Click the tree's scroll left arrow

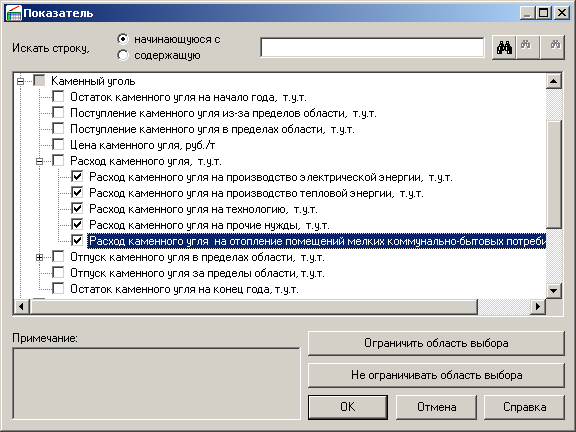click(21, 306)
